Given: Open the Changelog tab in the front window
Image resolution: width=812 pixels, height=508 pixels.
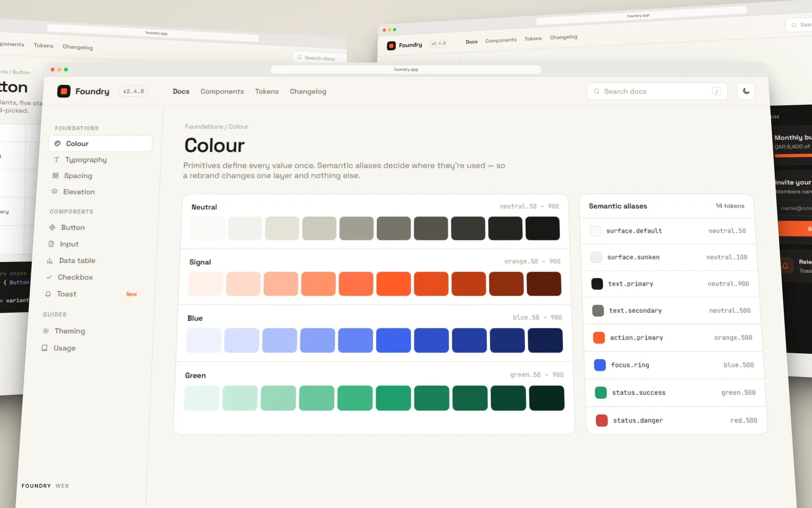Looking at the screenshot, I should pos(308,91).
